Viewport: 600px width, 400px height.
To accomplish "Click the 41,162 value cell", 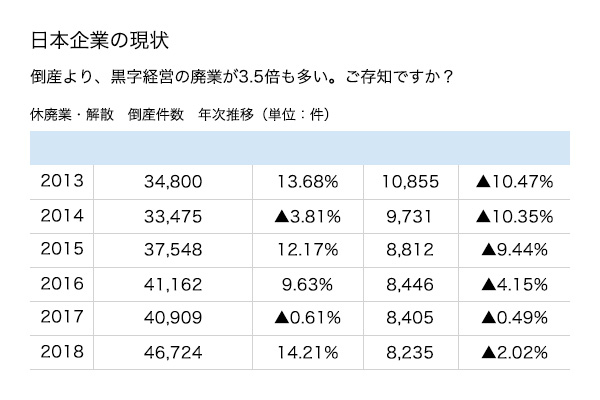I will pyautogui.click(x=173, y=284).
